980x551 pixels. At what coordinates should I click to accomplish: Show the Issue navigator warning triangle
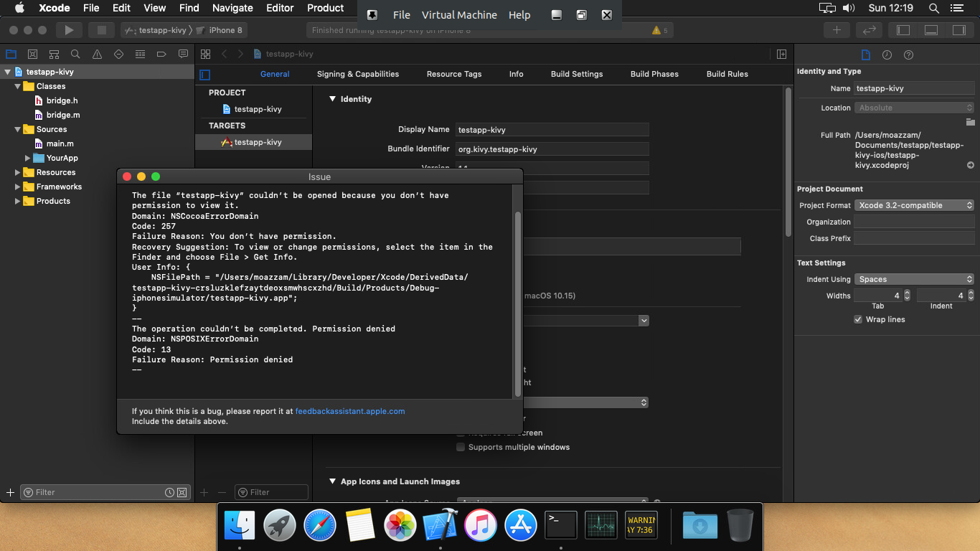[x=97, y=54]
